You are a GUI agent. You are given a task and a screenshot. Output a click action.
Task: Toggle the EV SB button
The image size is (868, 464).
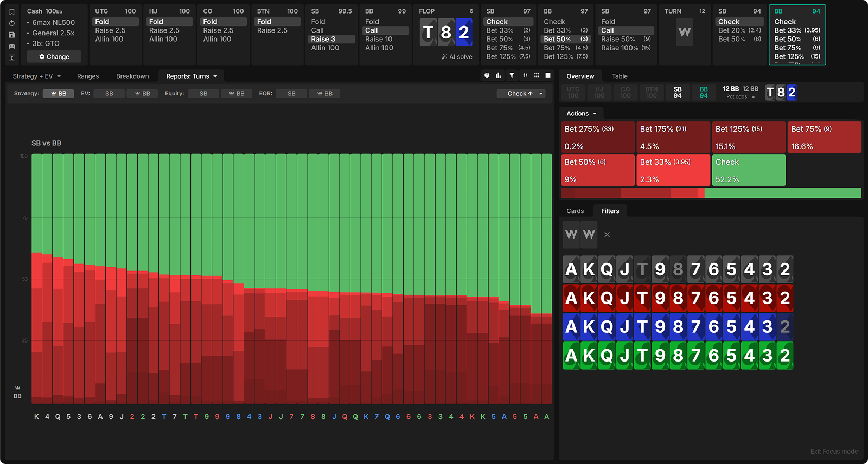point(109,94)
